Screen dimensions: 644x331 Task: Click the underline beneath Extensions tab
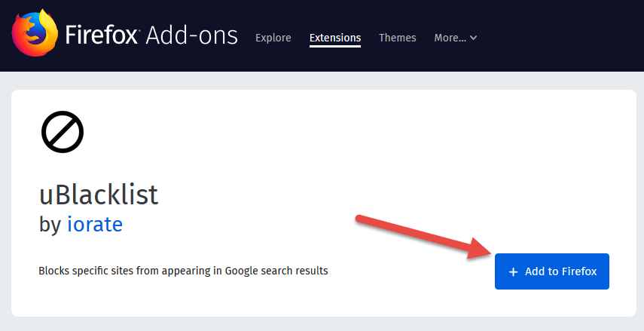335,47
